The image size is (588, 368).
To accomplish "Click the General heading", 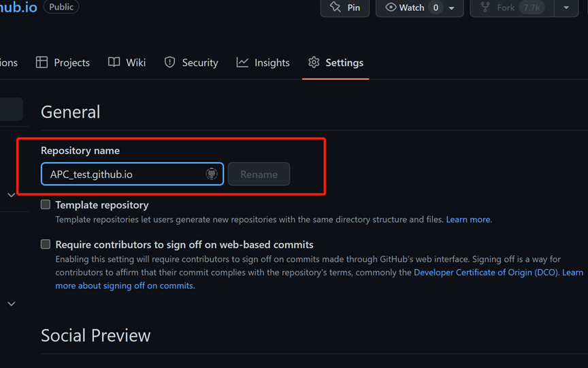I will [x=71, y=112].
